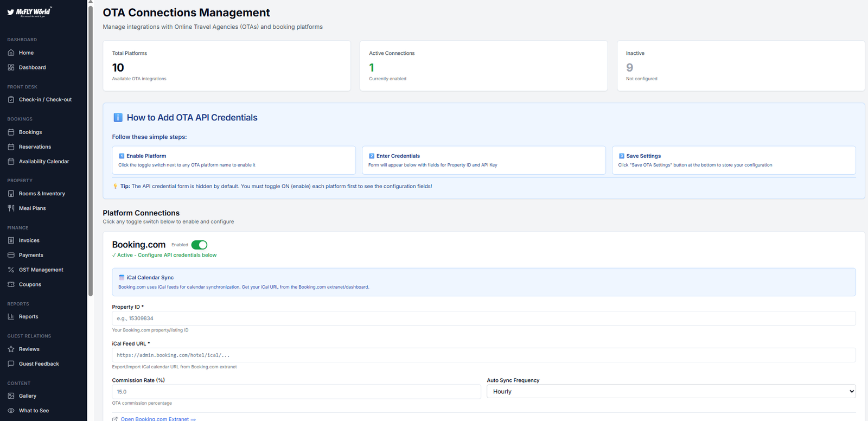The width and height of the screenshot is (868, 421).
Task: Click the Dashboard grid icon
Action: click(x=11, y=67)
